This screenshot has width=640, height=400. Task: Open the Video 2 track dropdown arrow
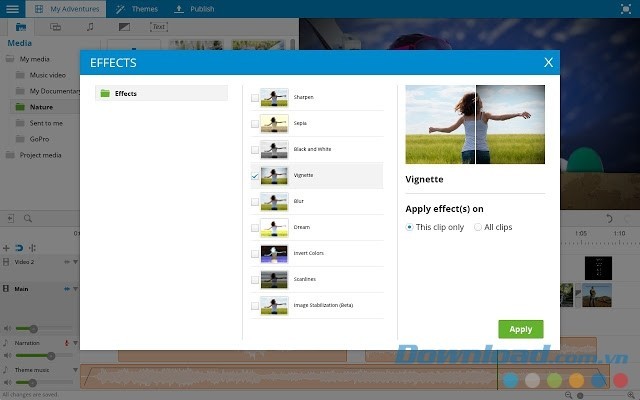click(x=76, y=262)
